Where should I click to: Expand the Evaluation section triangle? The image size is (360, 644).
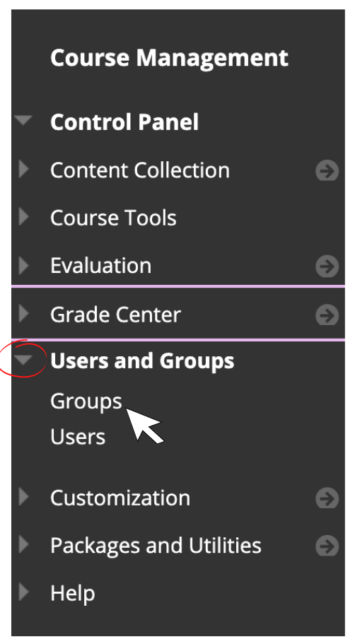(x=24, y=265)
